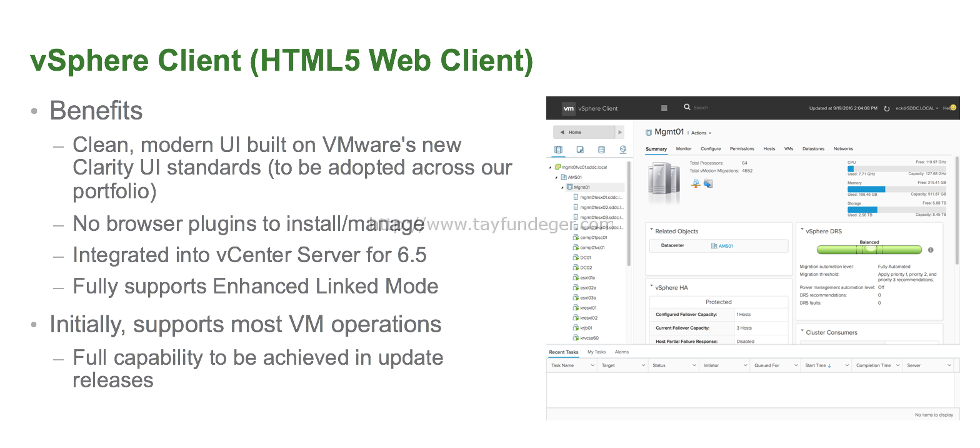Screen dimensions: 980x448
Task: Open the Server column dropdown
Action: (949, 365)
